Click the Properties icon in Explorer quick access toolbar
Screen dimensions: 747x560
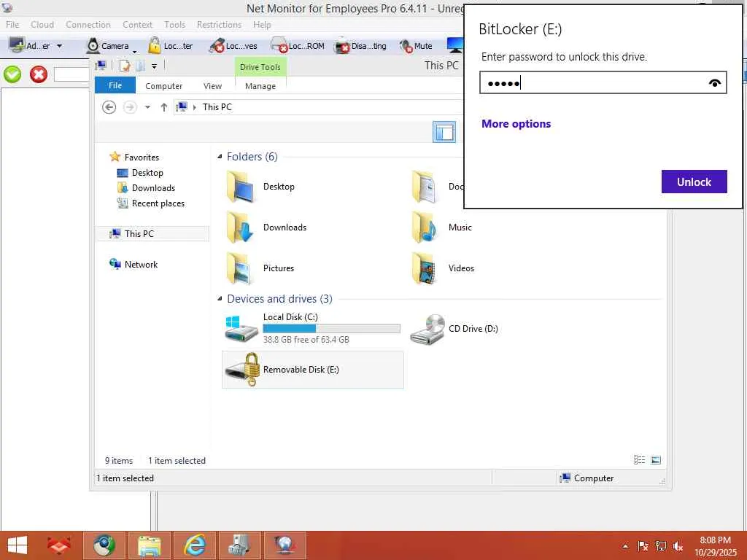tap(125, 66)
